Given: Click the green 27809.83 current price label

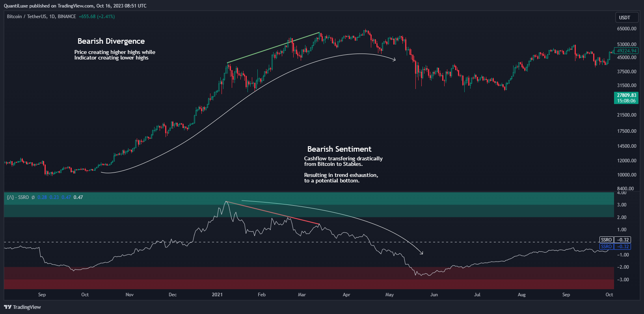Looking at the screenshot, I should coord(626,98).
